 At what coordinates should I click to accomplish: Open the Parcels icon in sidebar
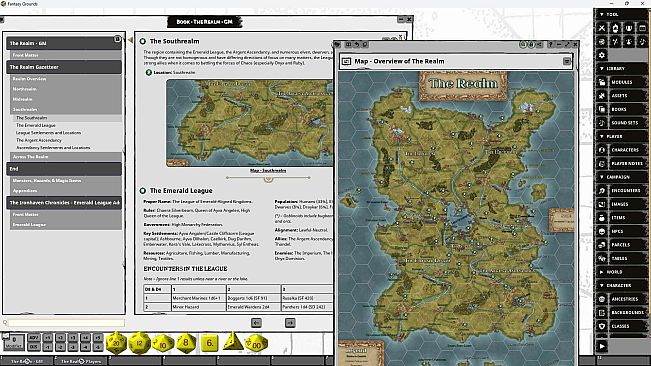[x=602, y=245]
